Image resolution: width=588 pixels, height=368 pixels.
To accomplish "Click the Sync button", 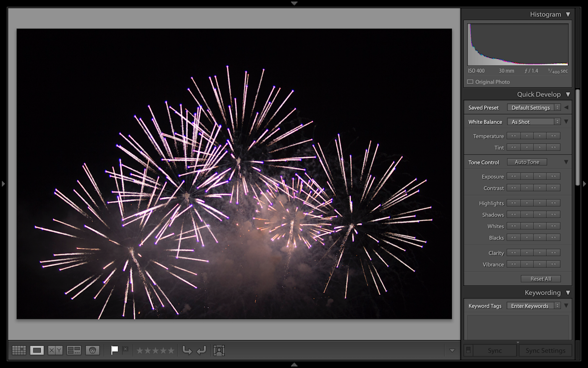I will tap(495, 350).
